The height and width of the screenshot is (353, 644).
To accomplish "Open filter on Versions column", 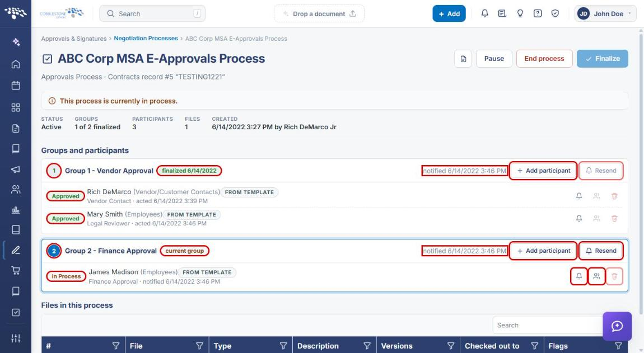I will pyautogui.click(x=451, y=346).
